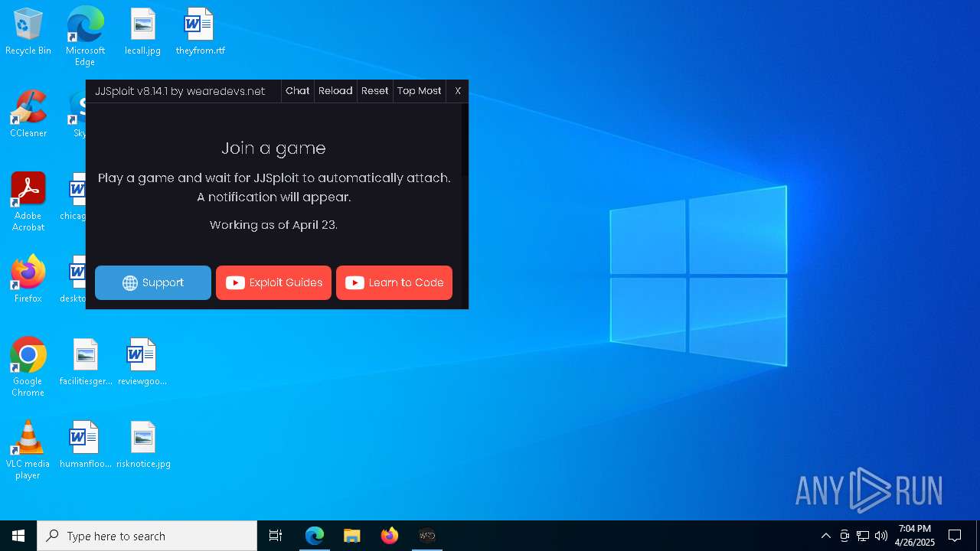This screenshot has height=551, width=980.
Task: Click the taskbar search box
Action: coord(147,536)
